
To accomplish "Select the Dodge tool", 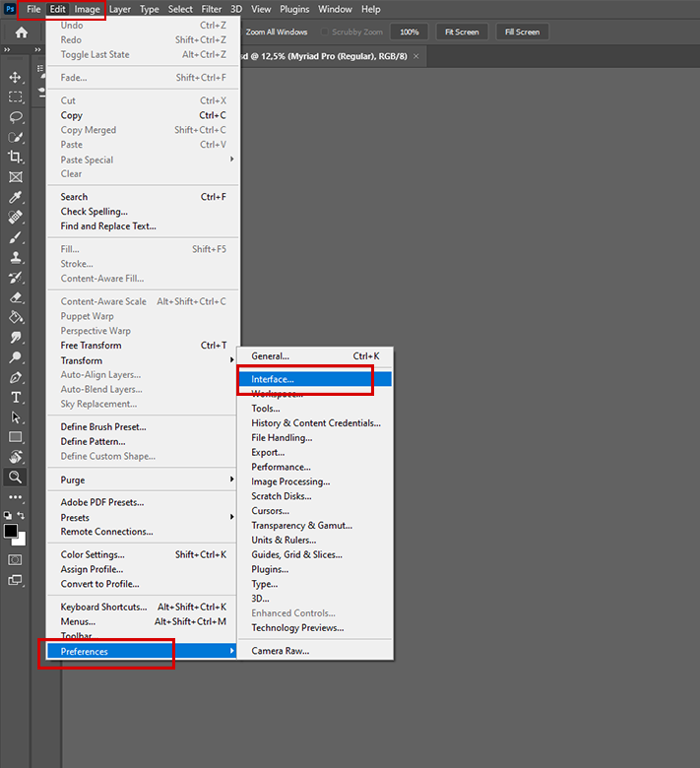I will pyautogui.click(x=15, y=357).
